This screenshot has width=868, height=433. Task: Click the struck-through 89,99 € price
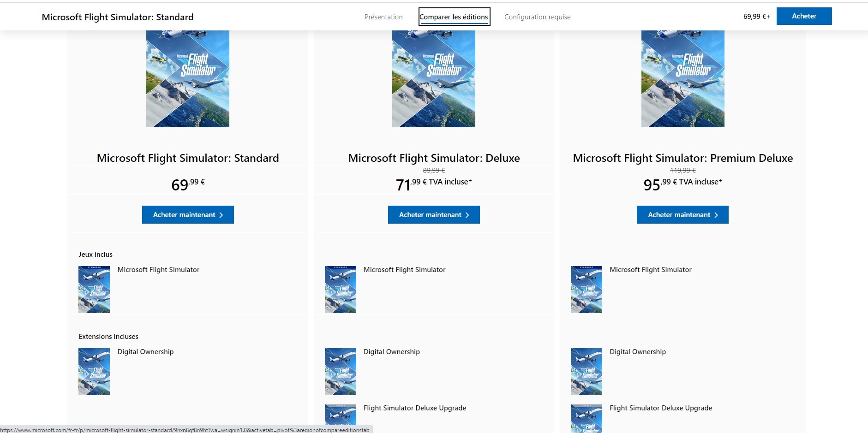coord(434,171)
